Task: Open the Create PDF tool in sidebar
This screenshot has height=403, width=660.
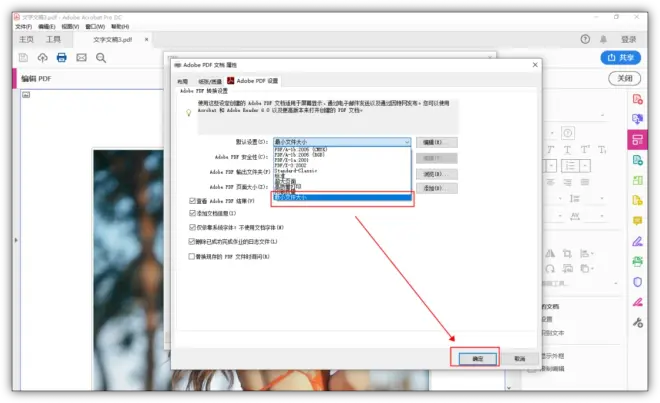Action: (637, 99)
